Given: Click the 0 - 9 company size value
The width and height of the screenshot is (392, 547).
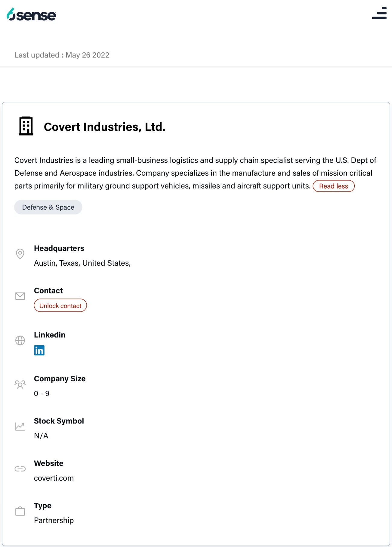Looking at the screenshot, I should point(42,393).
